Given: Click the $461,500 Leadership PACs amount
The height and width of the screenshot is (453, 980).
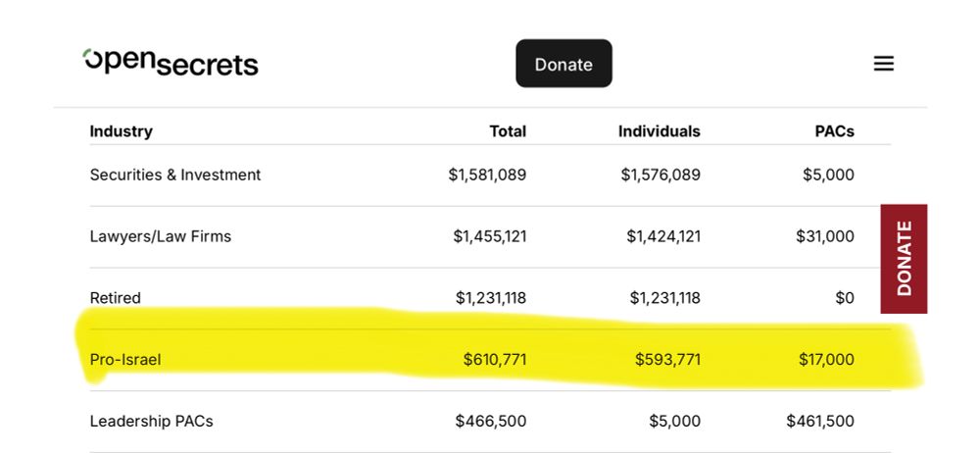Looking at the screenshot, I should pyautogui.click(x=820, y=422).
